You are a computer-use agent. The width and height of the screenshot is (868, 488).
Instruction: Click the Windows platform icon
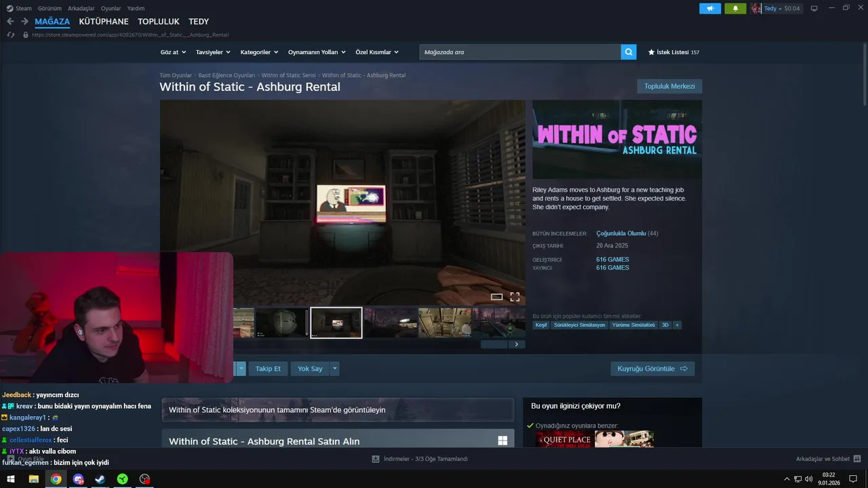click(x=502, y=441)
